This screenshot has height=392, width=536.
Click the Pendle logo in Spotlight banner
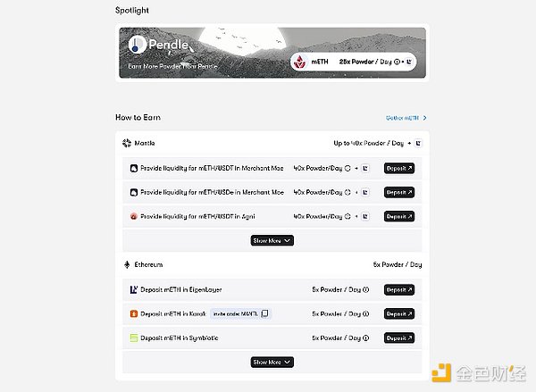click(138, 45)
